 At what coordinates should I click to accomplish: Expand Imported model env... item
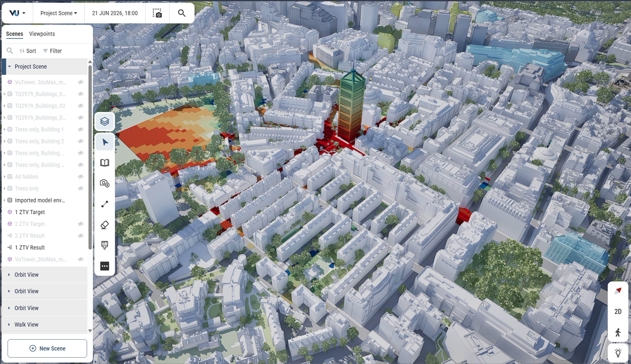(4, 200)
